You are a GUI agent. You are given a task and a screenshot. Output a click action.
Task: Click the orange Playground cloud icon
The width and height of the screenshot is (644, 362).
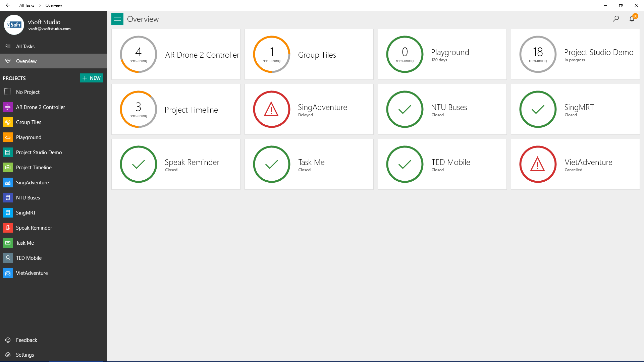8,137
